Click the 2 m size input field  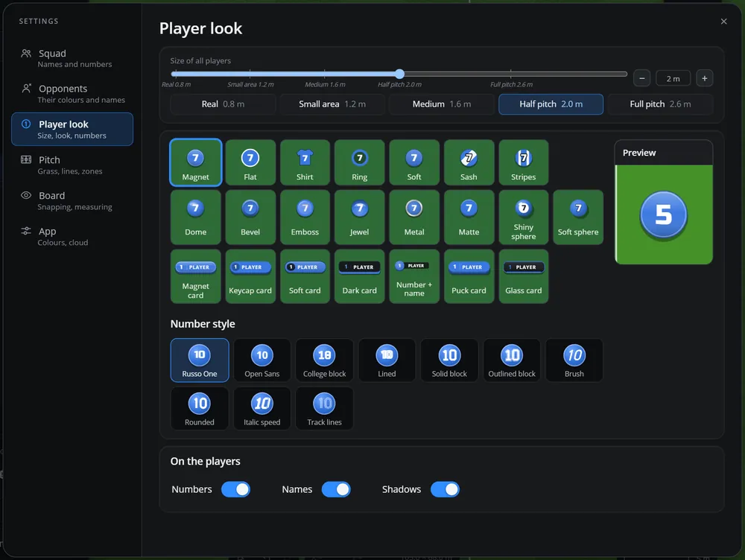click(x=673, y=78)
